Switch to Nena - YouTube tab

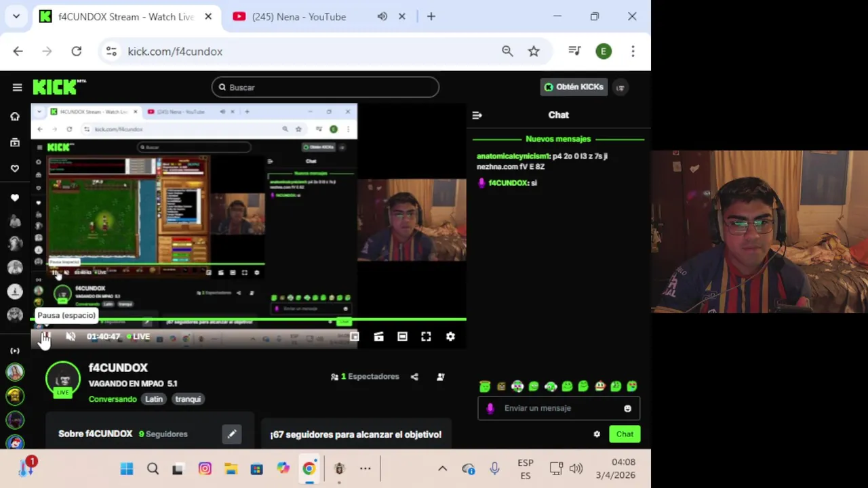[298, 17]
